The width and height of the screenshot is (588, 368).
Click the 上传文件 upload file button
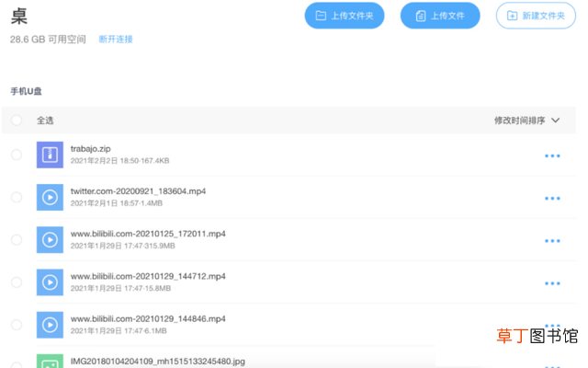point(440,16)
